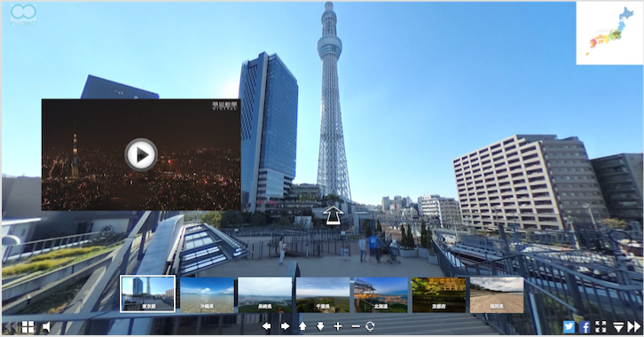Image resolution: width=644 pixels, height=337 pixels.
Task: Zoom in with the plus icon
Action: pyautogui.click(x=338, y=326)
